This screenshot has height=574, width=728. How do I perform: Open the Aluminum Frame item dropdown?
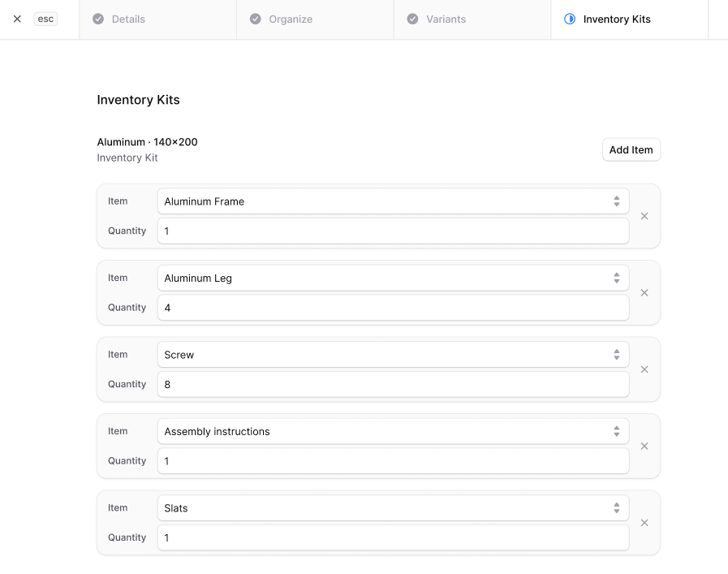[394, 201]
